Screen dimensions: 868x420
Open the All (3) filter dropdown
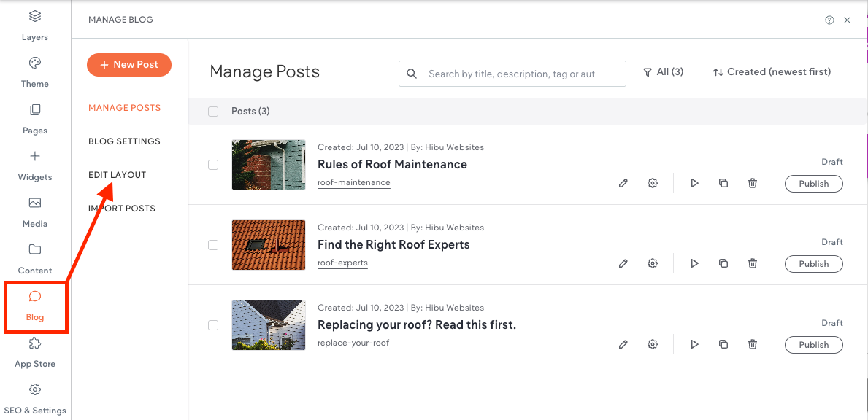coord(663,72)
